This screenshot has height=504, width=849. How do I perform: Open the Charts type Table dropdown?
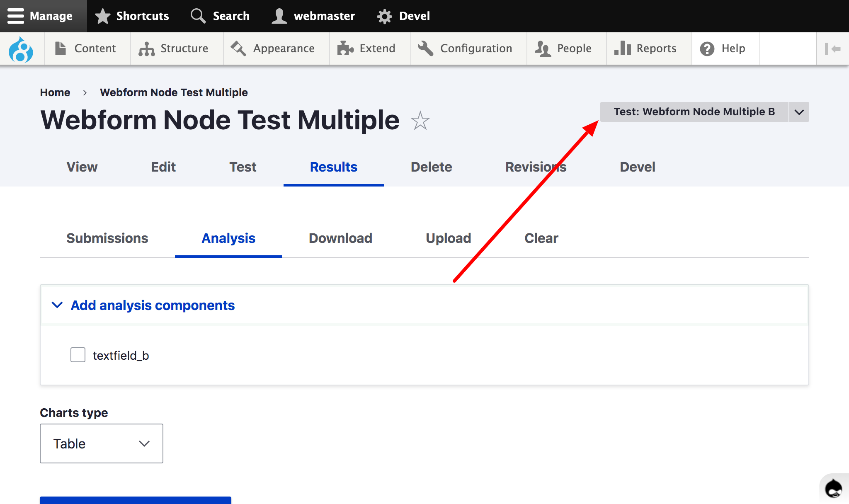point(102,443)
